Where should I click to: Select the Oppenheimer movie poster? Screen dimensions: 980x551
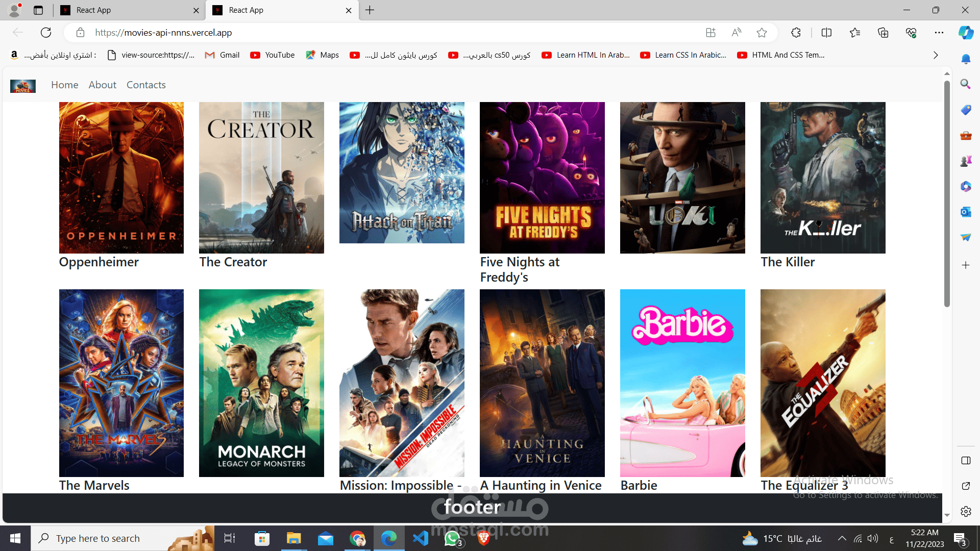[x=121, y=178]
